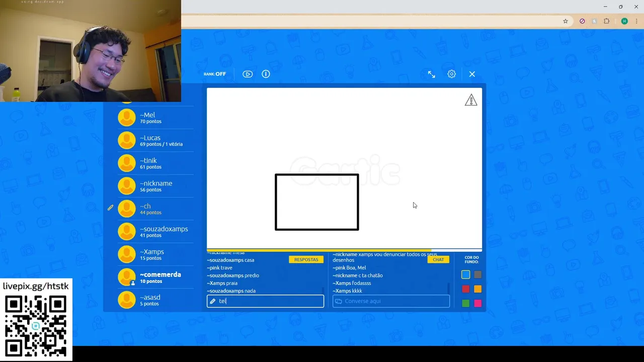Click the drawn rectangle on the canvas

click(317, 202)
